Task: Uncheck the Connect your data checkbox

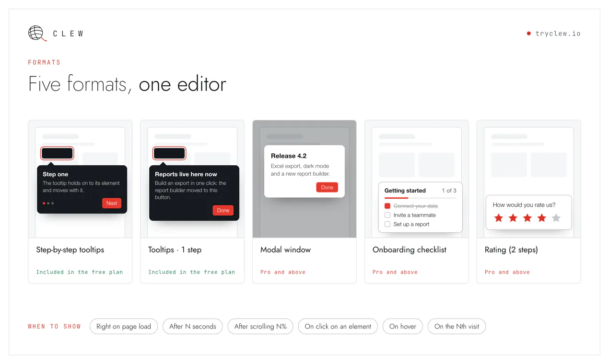Action: pyautogui.click(x=387, y=206)
